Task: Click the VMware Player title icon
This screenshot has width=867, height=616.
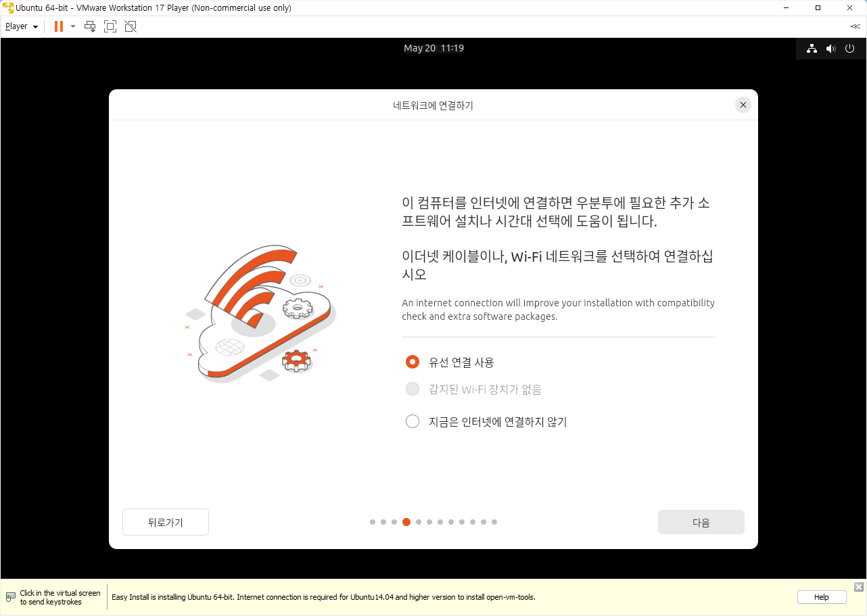Action: pos(8,7)
